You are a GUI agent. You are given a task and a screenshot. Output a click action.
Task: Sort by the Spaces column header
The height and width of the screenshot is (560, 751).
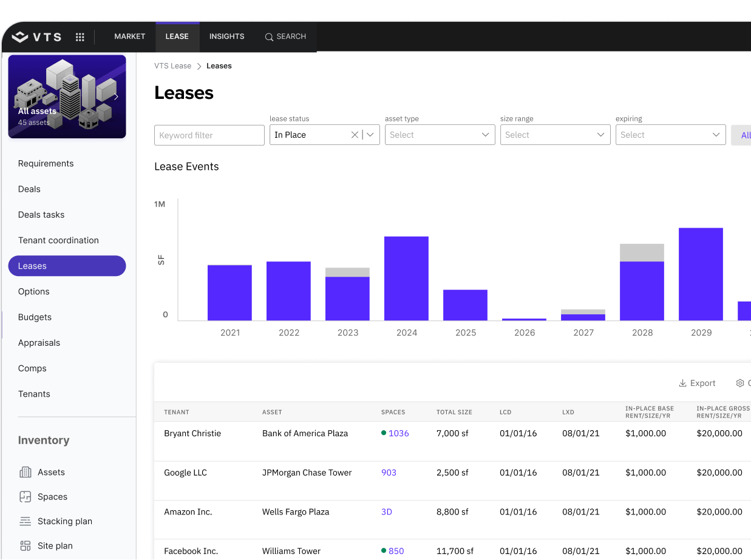[x=393, y=412]
